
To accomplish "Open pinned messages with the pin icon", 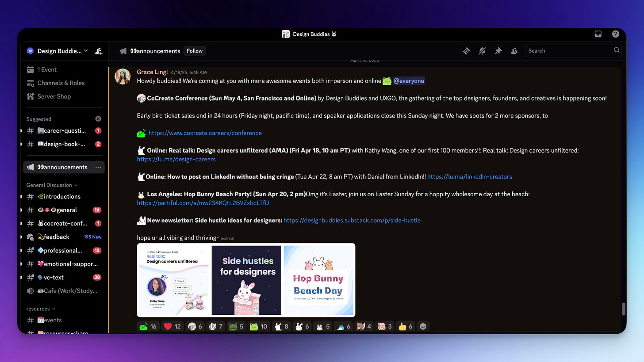I will (x=498, y=51).
